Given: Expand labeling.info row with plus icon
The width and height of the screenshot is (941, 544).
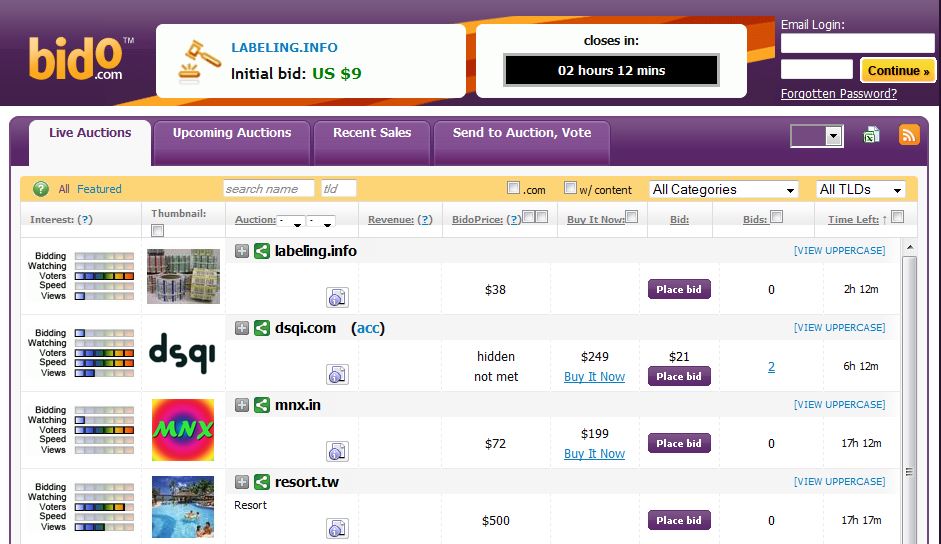Looking at the screenshot, I should point(242,251).
